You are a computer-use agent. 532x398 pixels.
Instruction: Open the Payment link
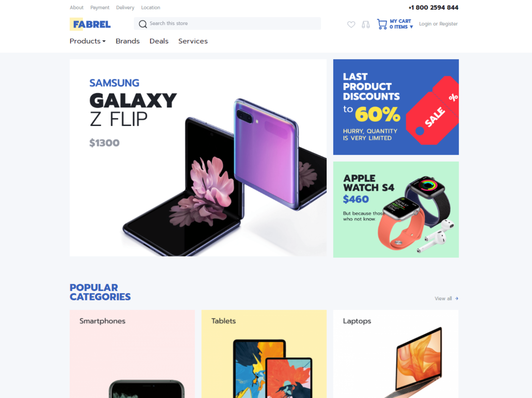[x=100, y=8]
